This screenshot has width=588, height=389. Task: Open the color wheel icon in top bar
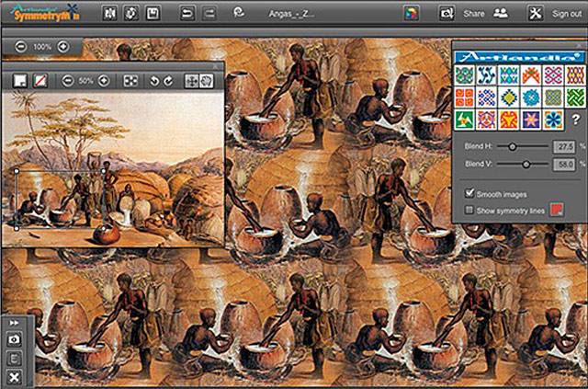click(x=412, y=14)
